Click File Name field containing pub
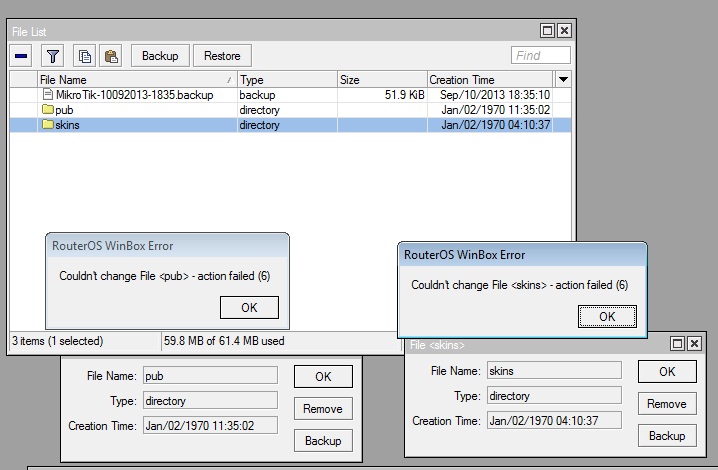The image size is (718, 470). pyautogui.click(x=210, y=375)
